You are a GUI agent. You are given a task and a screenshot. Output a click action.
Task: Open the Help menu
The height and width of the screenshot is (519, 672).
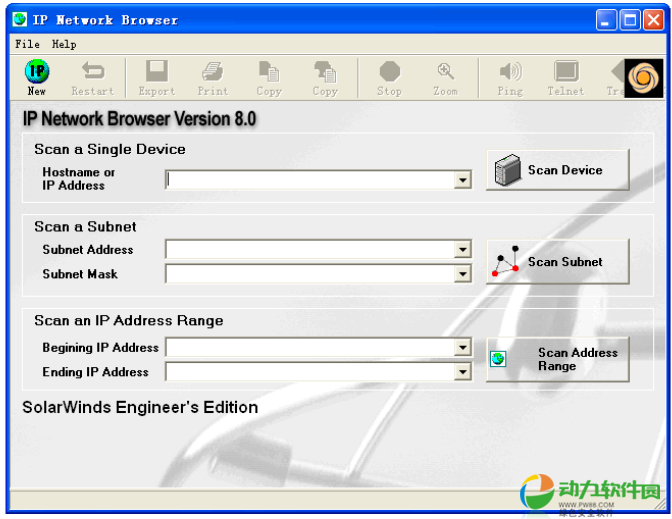pos(64,44)
